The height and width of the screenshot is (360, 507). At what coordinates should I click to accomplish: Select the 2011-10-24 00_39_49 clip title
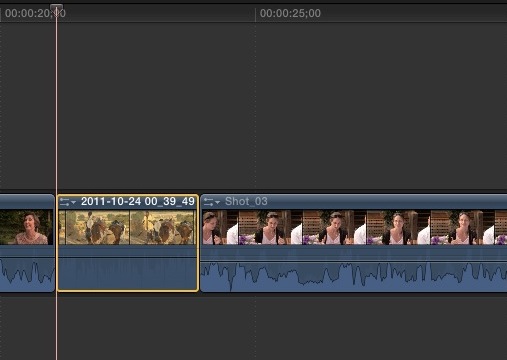point(138,201)
